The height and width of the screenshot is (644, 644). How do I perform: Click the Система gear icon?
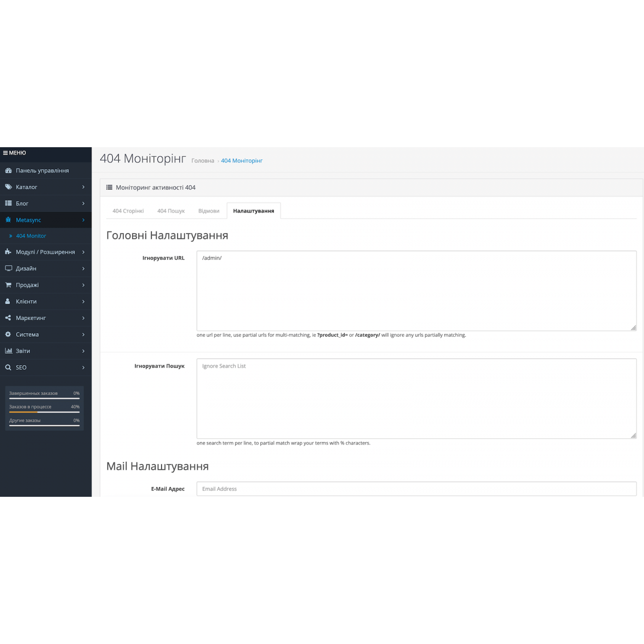tap(8, 334)
